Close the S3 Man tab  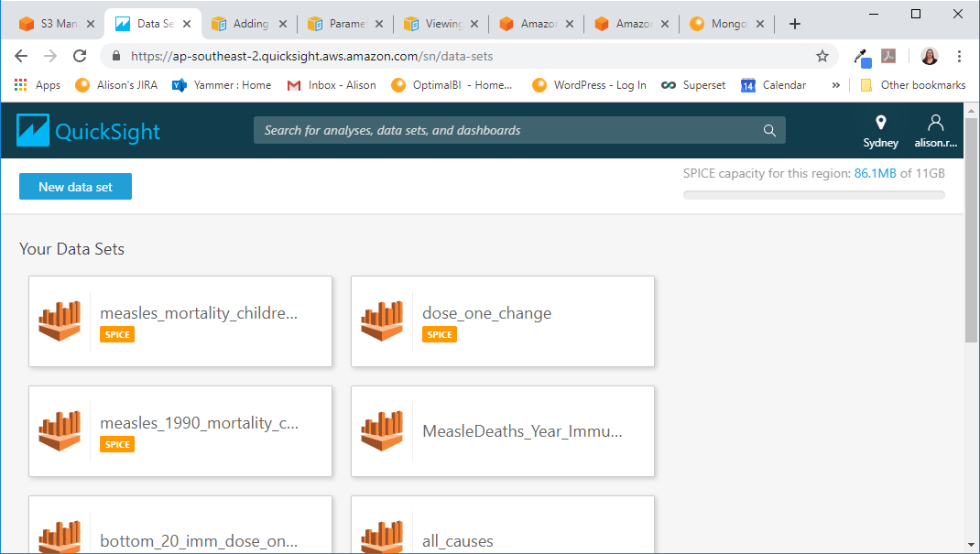coord(91,24)
